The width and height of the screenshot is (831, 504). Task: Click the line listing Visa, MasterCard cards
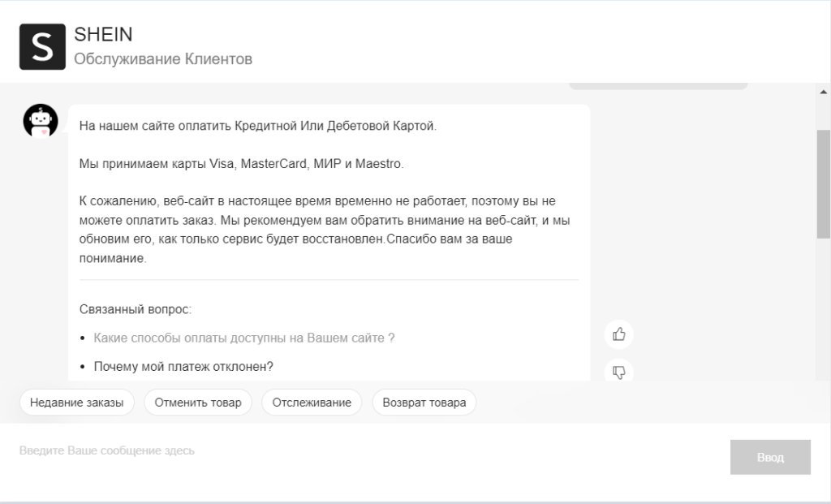(x=241, y=164)
